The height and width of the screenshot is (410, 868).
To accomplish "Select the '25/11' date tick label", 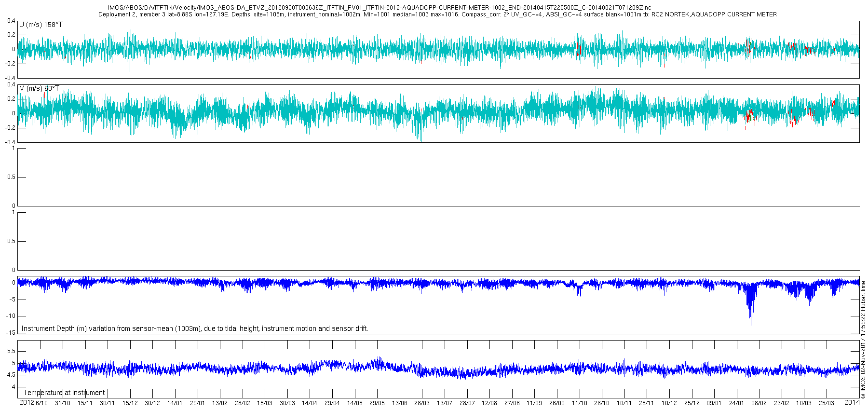I will (x=646, y=403).
